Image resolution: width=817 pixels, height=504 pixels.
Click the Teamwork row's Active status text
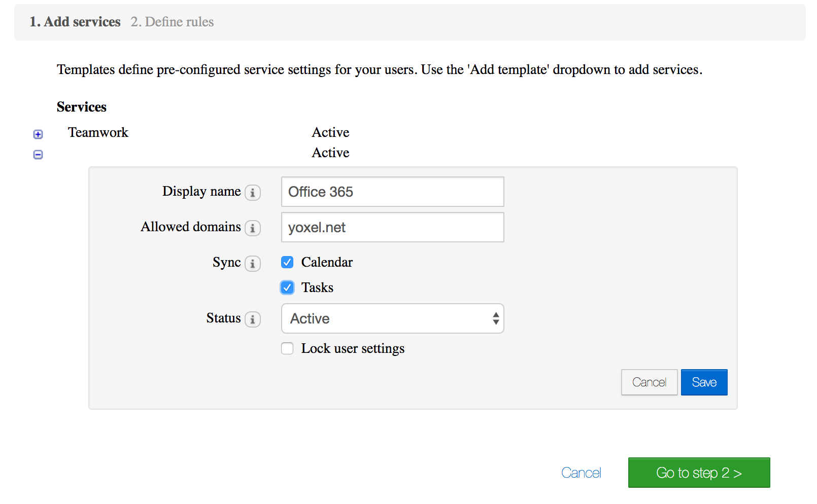coord(330,132)
